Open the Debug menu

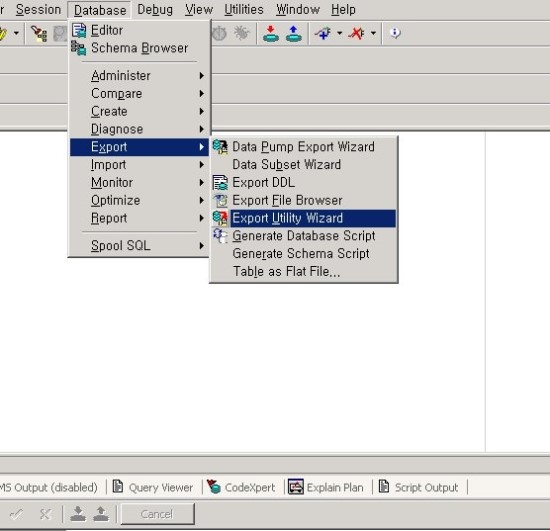(x=155, y=9)
